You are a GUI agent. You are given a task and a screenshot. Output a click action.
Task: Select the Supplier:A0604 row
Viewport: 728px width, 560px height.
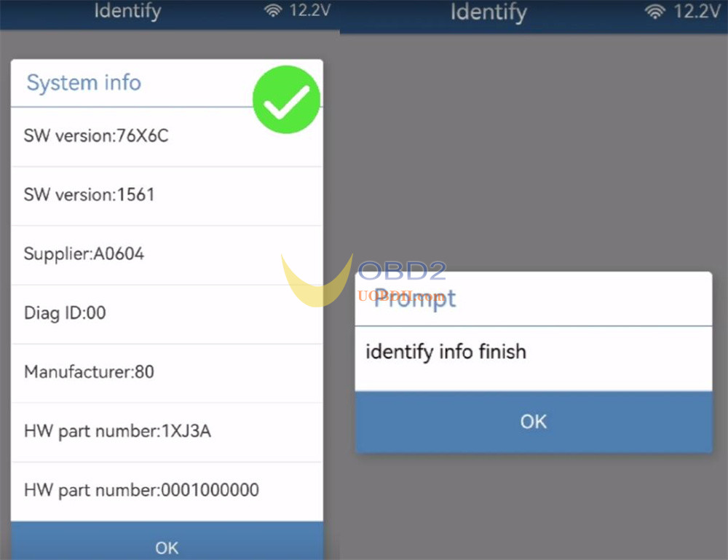[167, 255]
